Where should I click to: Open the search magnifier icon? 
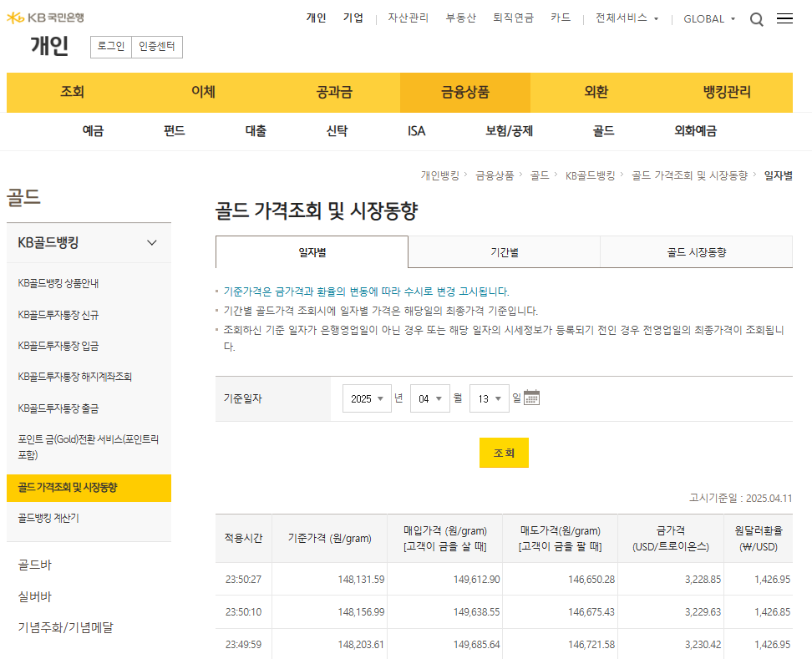click(x=757, y=20)
